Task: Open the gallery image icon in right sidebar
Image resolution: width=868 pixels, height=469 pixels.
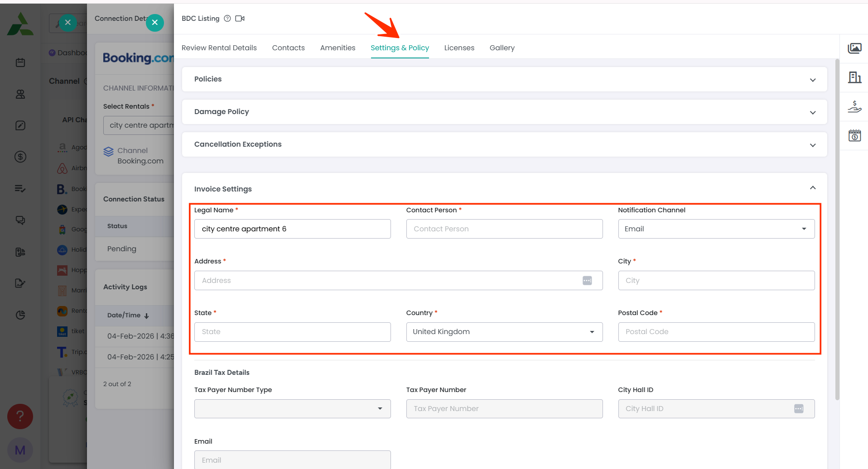Action: pyautogui.click(x=854, y=48)
